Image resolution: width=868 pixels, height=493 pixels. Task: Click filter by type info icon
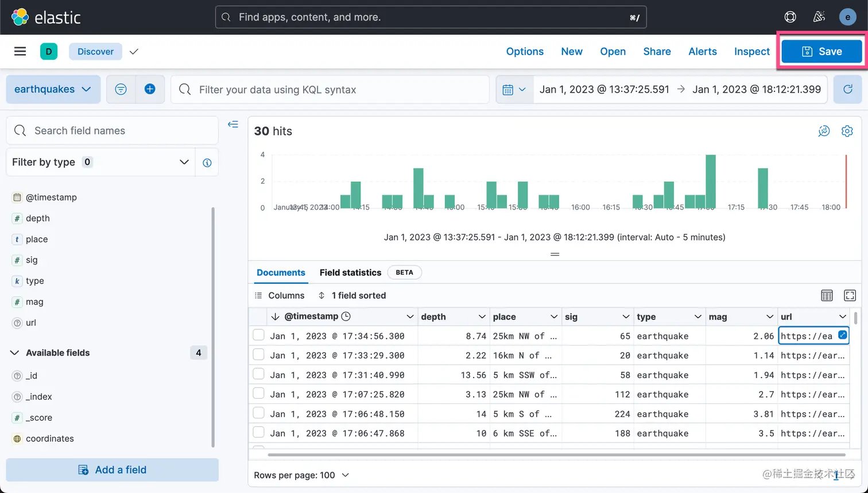coord(207,163)
